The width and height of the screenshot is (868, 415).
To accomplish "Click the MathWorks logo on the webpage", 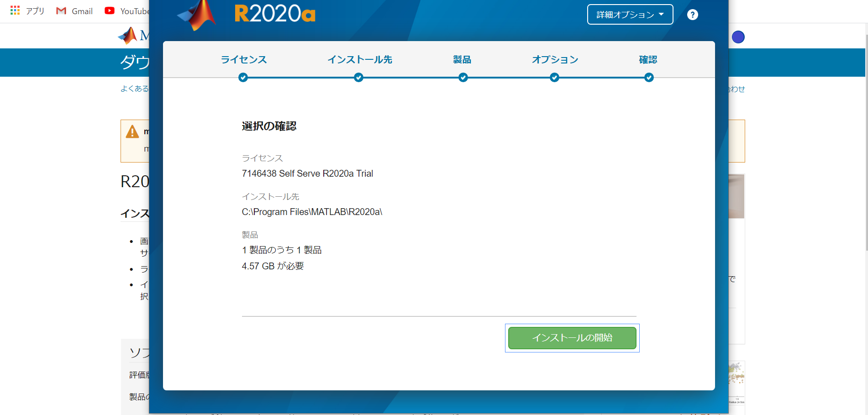I will tap(133, 36).
